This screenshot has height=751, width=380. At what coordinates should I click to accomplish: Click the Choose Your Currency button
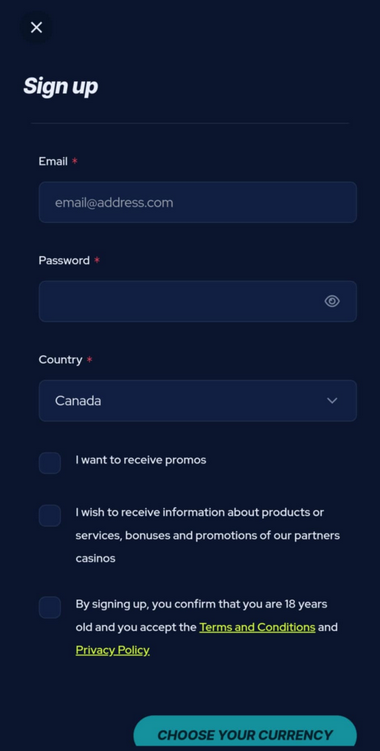tap(245, 733)
